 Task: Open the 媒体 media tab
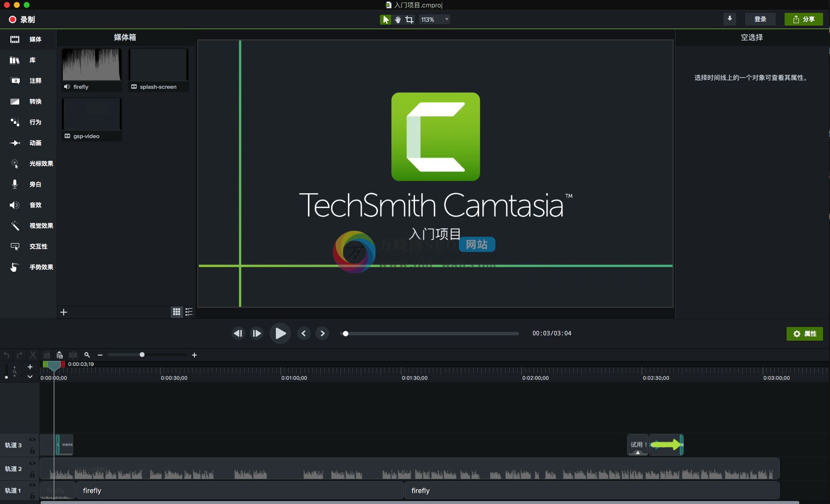point(28,39)
